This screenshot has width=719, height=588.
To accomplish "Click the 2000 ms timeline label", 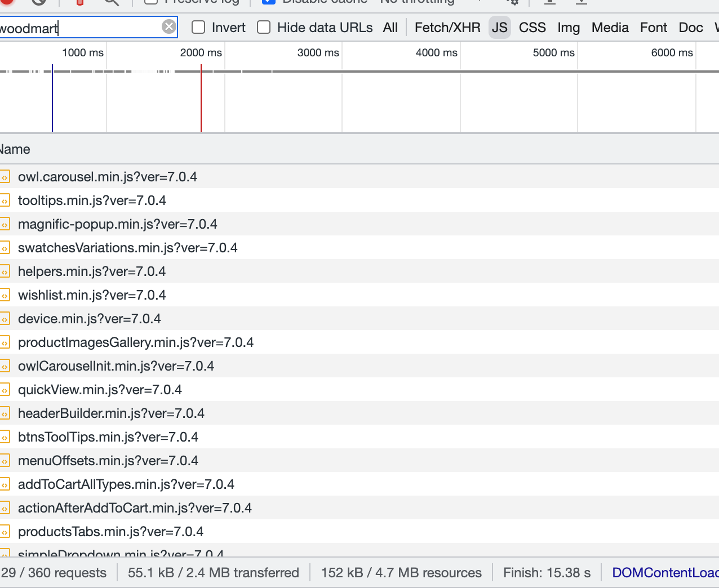I will [201, 53].
